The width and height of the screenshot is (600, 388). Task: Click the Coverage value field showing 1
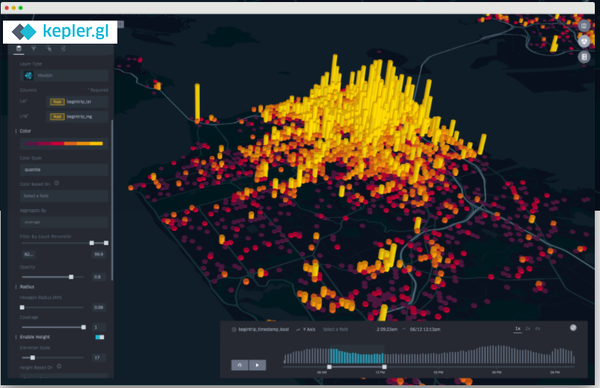(99, 327)
